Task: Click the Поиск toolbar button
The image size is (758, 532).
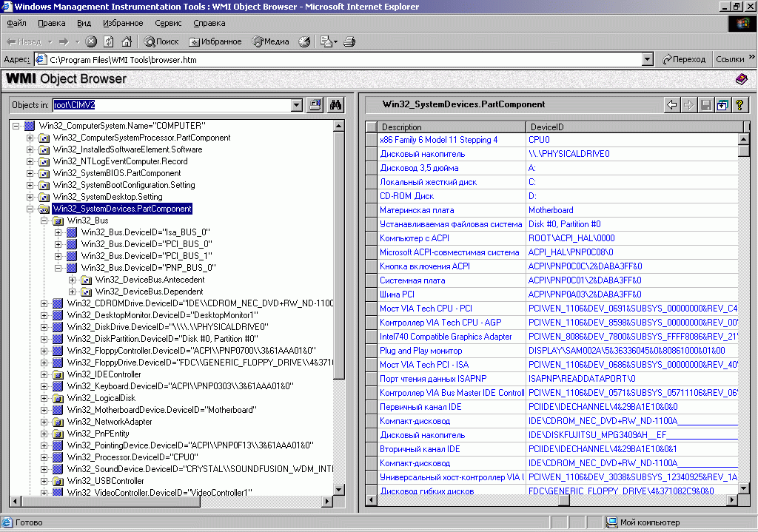Action: coord(161,41)
